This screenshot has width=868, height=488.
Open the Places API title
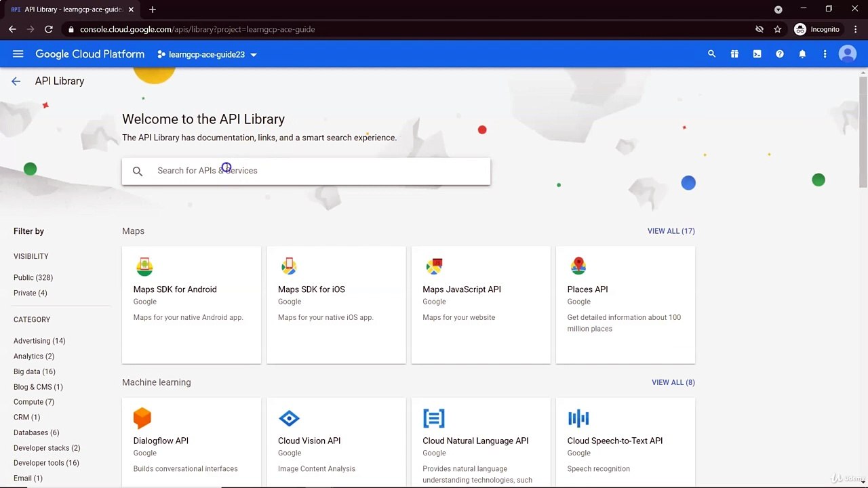point(587,289)
